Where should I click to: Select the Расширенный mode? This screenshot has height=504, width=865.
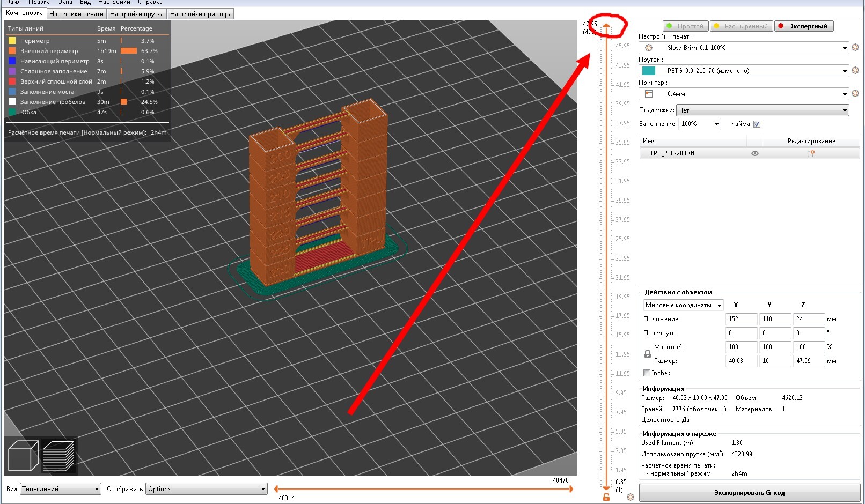(742, 26)
